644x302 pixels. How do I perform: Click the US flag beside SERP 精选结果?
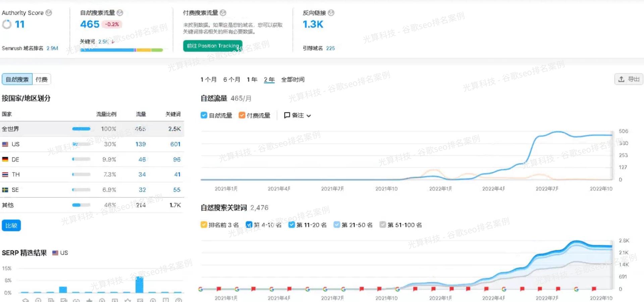pyautogui.click(x=55, y=253)
